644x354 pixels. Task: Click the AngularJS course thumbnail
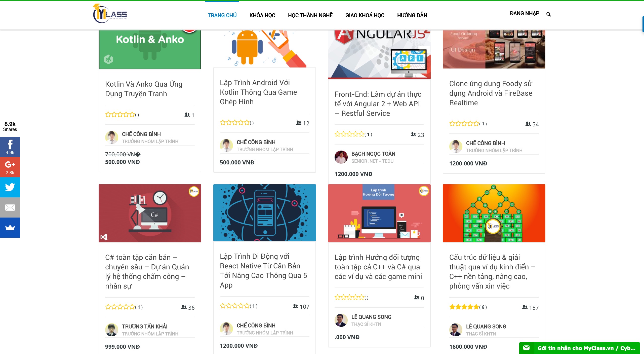(x=379, y=54)
